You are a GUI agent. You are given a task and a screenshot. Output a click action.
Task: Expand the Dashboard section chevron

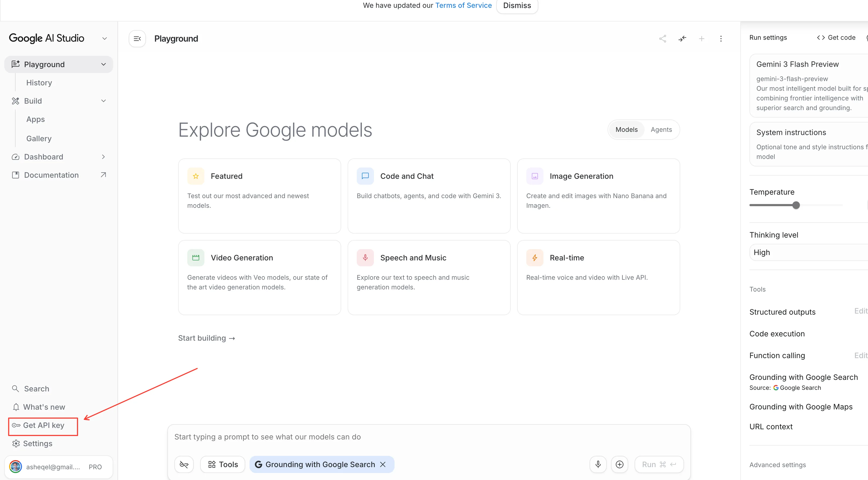pos(104,157)
